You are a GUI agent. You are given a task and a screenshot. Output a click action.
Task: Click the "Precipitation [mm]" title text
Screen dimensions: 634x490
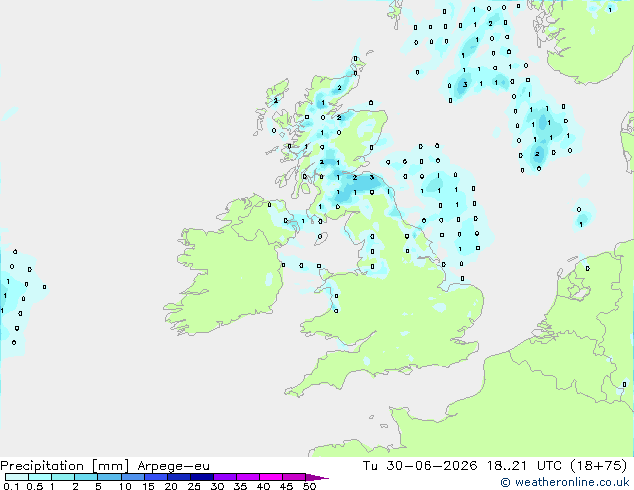pyautogui.click(x=65, y=466)
